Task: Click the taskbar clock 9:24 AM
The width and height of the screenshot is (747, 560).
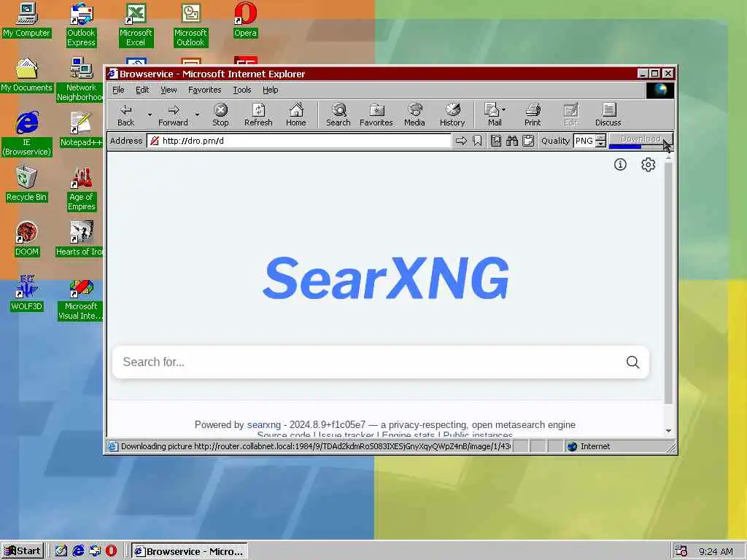Action: pos(716,551)
